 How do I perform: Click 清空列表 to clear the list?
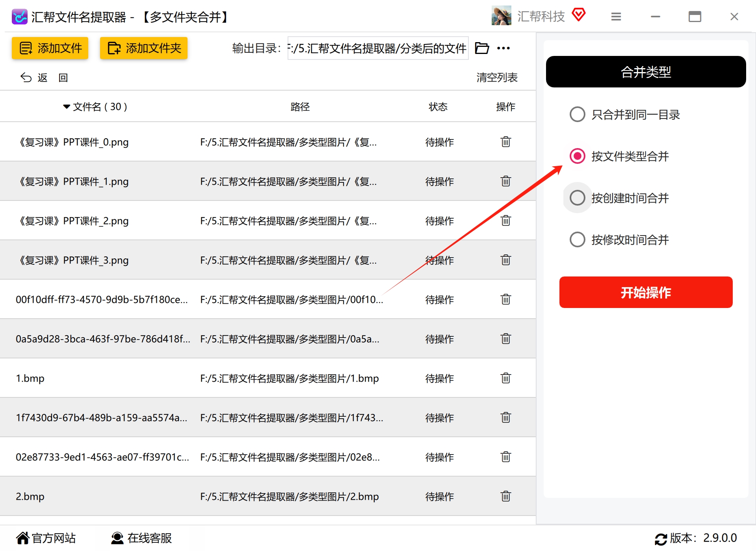[497, 77]
